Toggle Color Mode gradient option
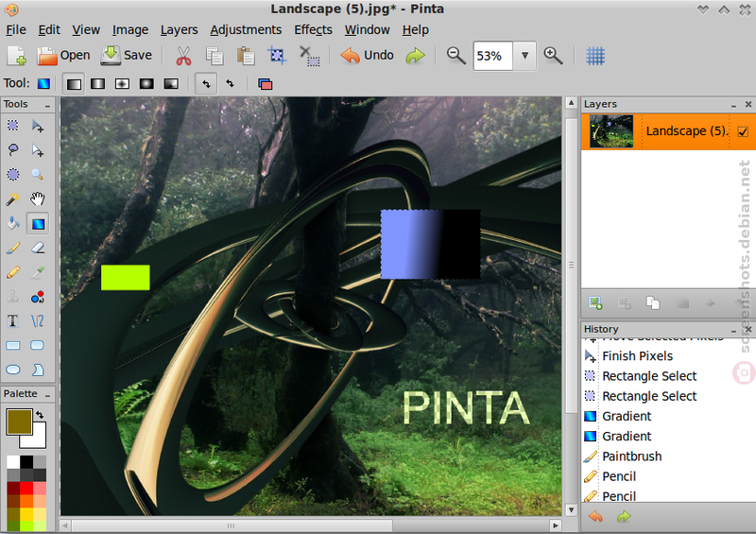The height and width of the screenshot is (534, 756). click(x=206, y=84)
